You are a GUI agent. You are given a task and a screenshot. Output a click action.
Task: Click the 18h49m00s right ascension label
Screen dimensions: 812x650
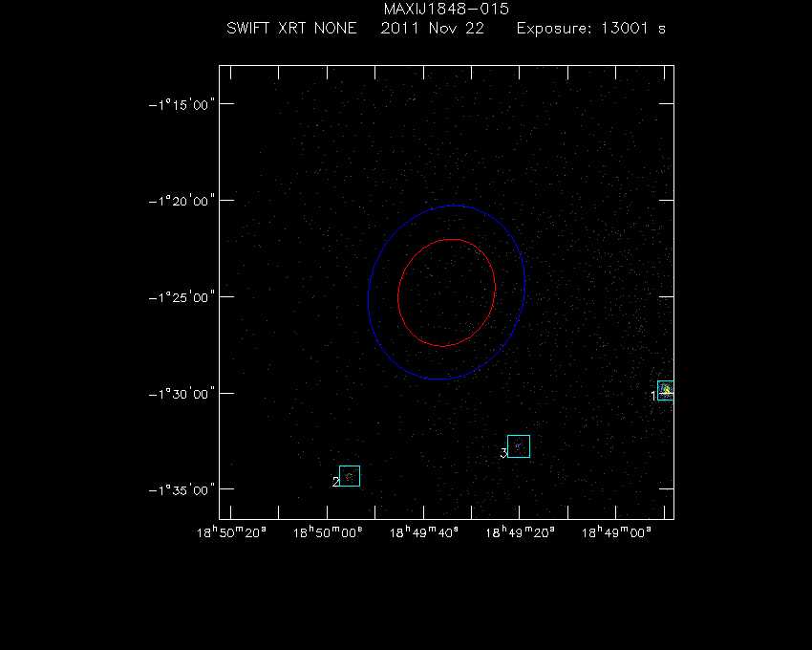(x=616, y=532)
